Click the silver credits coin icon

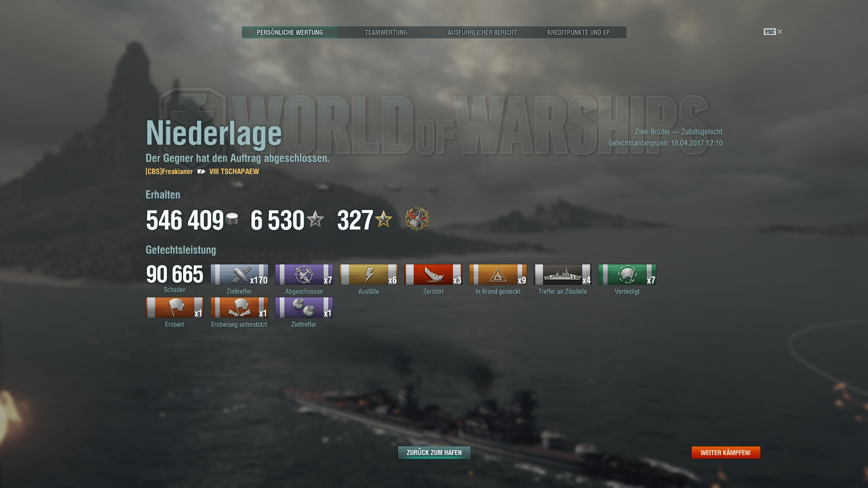(x=232, y=219)
